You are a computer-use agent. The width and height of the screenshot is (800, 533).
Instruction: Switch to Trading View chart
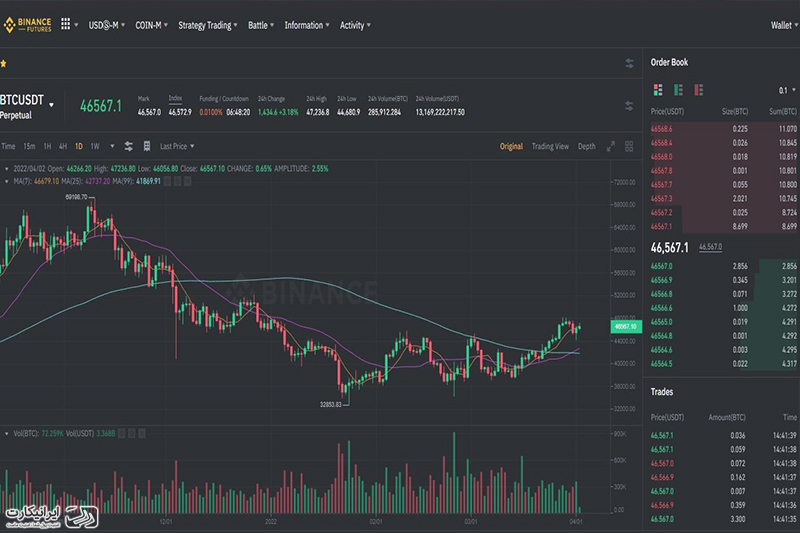[550, 146]
